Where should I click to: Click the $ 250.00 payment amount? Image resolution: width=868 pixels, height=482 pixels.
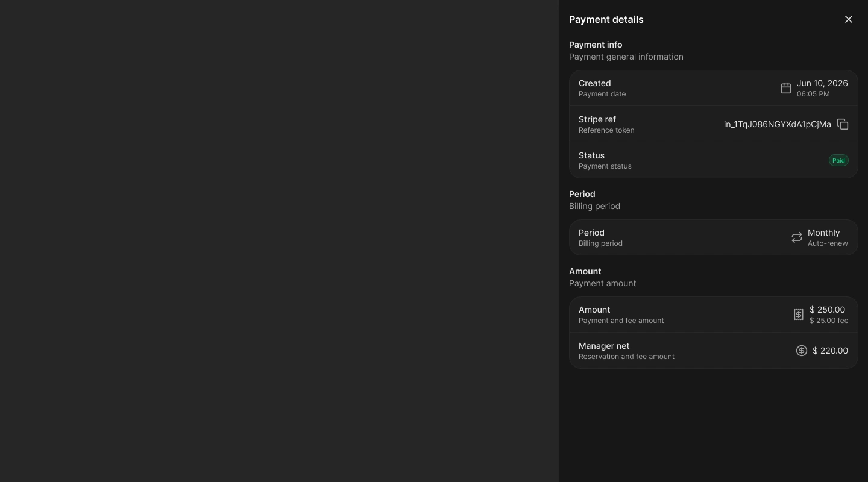[x=827, y=310]
